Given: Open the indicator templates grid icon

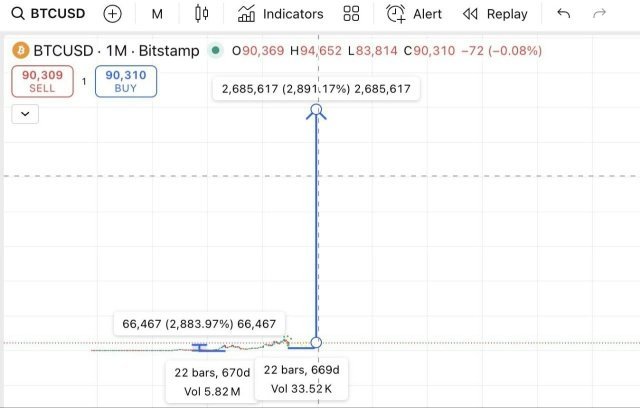Looking at the screenshot, I should [351, 14].
